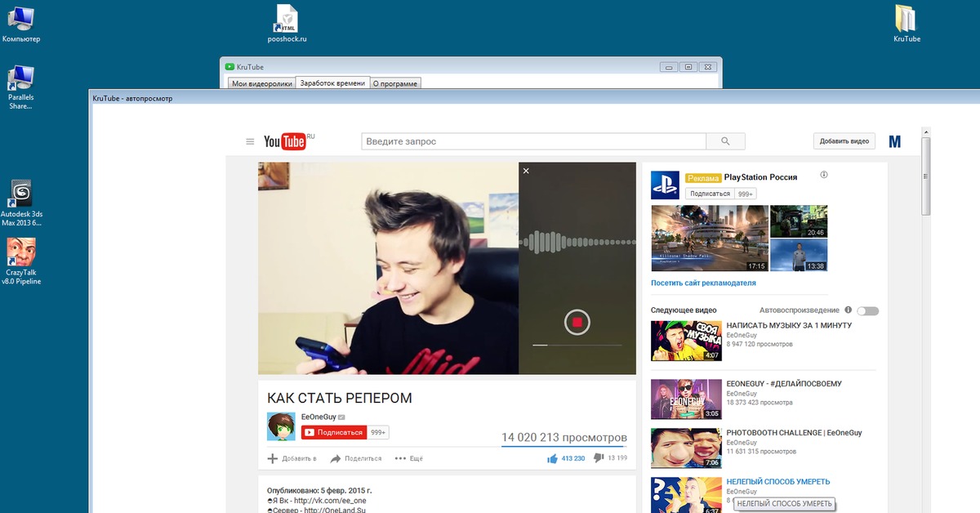Open the PlayStation ad thumbnail with 13:38 duration
Image resolution: width=980 pixels, height=513 pixels.
click(x=799, y=255)
